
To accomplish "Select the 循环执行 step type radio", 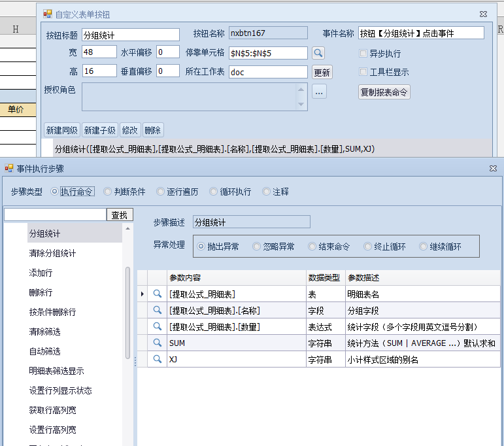I will (x=214, y=192).
